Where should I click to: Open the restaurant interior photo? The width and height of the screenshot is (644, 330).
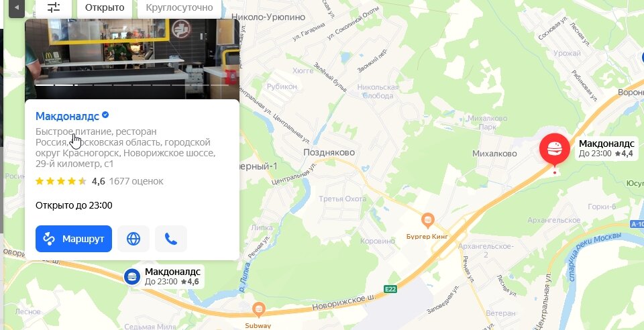(x=132, y=59)
